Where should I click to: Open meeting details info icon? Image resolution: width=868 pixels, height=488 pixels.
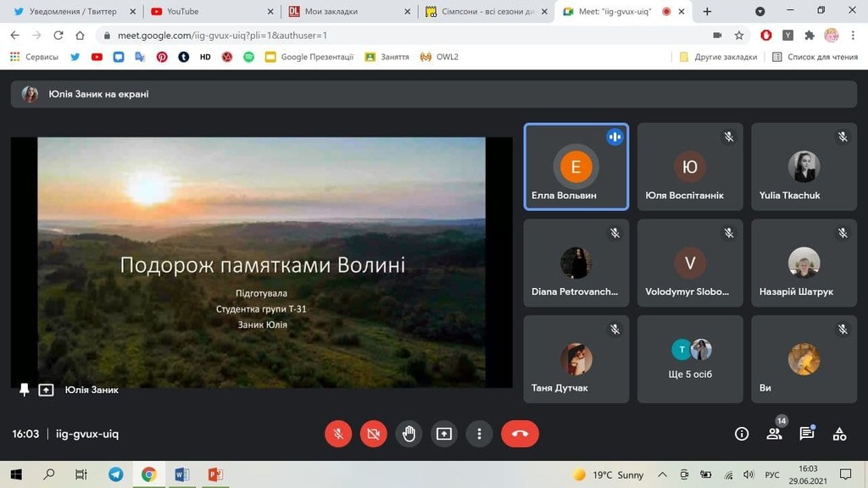point(742,434)
